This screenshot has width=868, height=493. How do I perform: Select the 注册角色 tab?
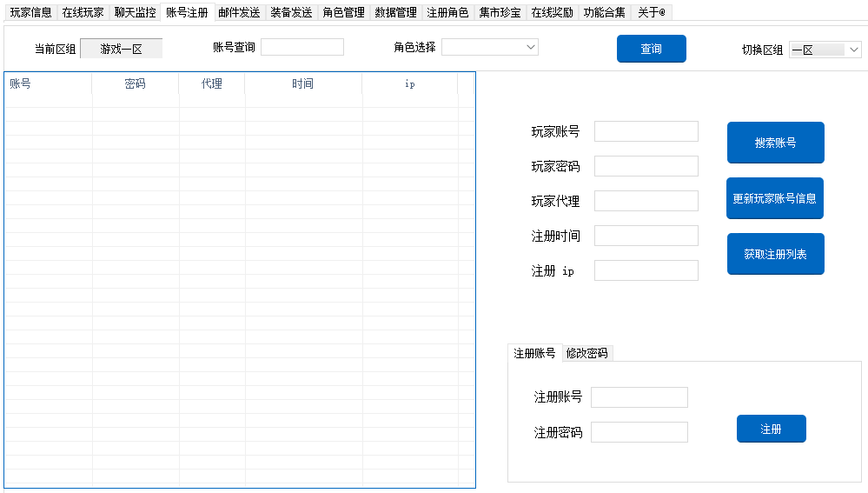pyautogui.click(x=447, y=12)
